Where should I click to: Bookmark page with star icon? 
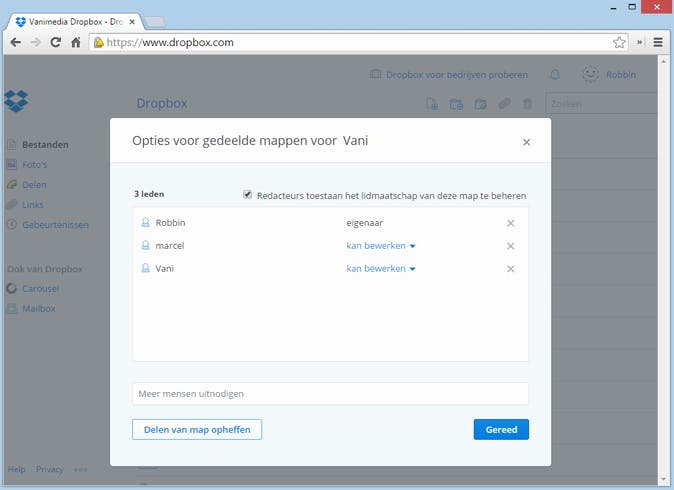(619, 42)
